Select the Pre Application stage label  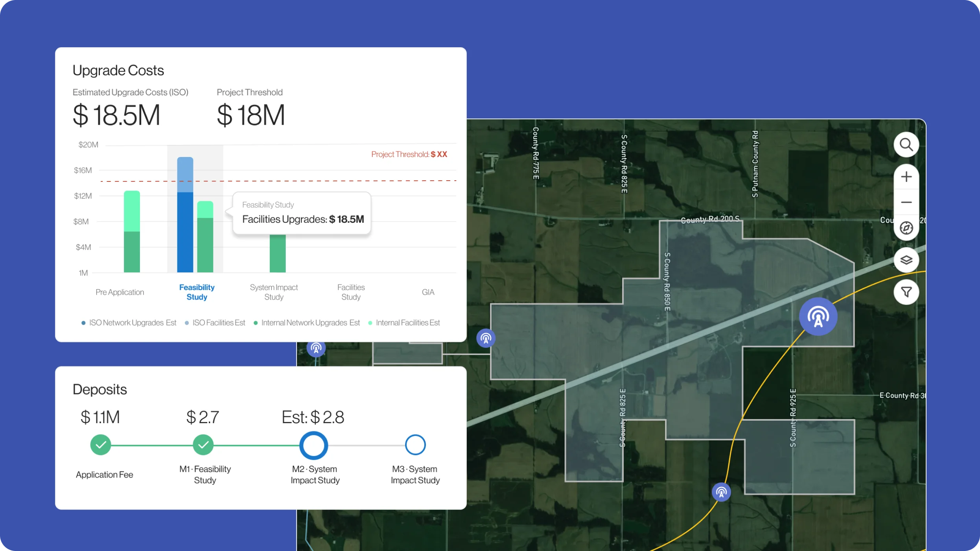point(120,292)
